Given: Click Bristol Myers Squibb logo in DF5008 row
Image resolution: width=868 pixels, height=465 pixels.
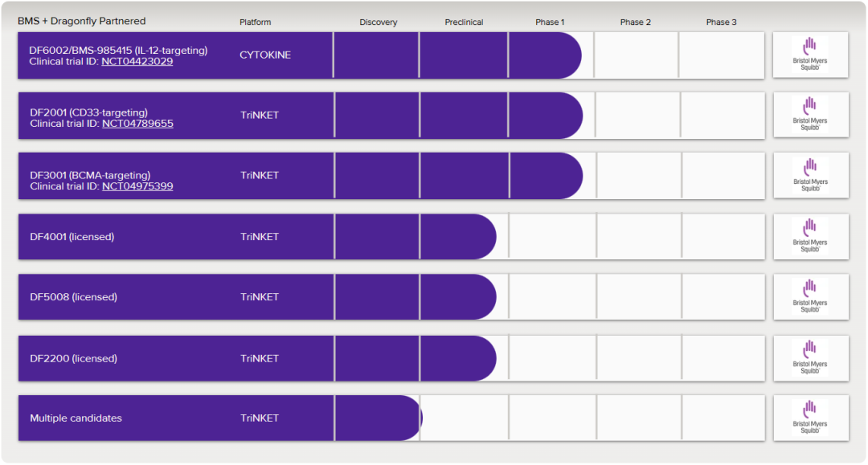Looking at the screenshot, I should coord(809,297).
